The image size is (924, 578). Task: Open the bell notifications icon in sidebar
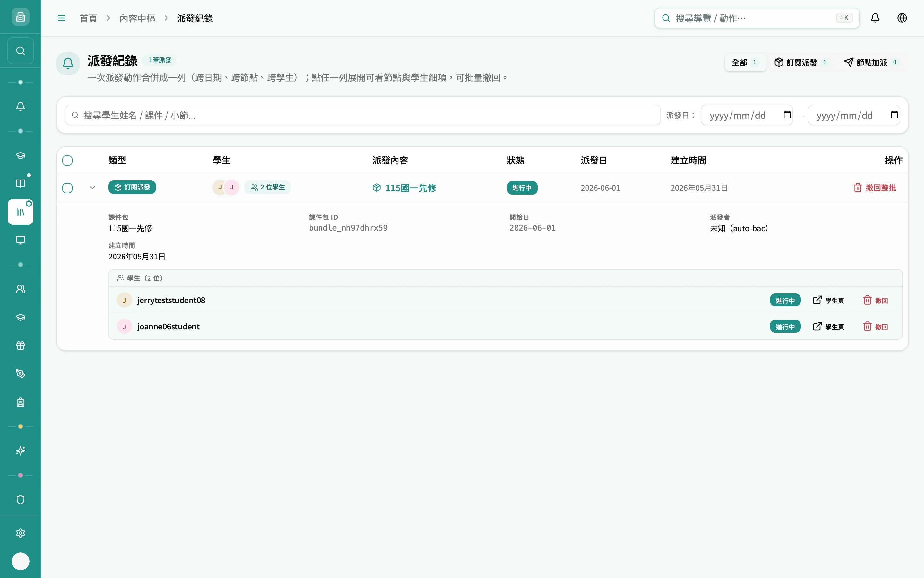coord(21,107)
